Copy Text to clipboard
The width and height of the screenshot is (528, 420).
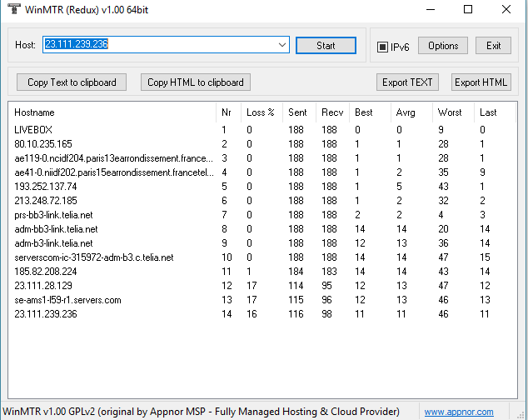coord(72,82)
